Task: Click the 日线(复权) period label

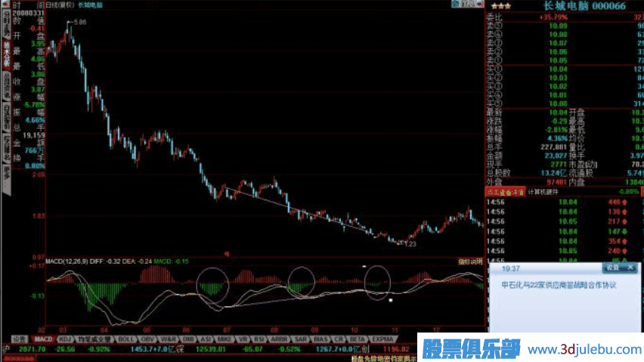Action: (x=60, y=5)
